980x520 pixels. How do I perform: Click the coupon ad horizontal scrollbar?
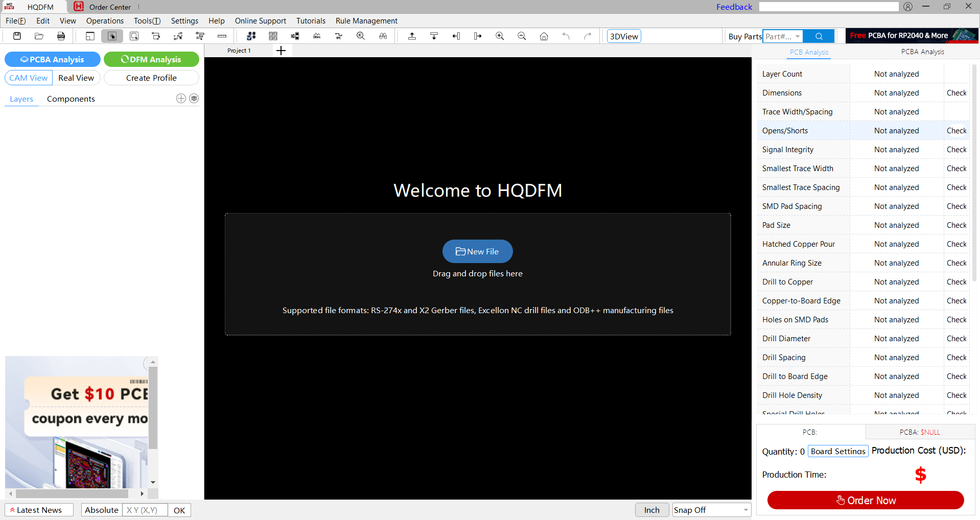pos(72,494)
